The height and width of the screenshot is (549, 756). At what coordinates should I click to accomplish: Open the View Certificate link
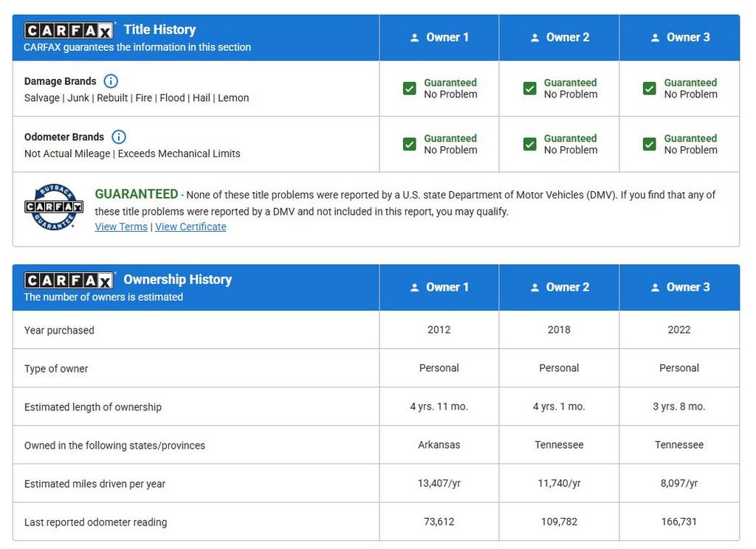coord(190,227)
